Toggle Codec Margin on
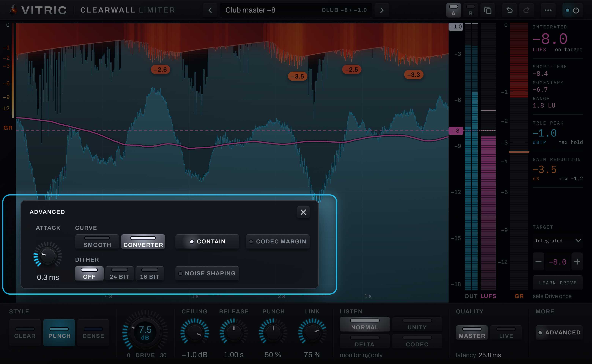This screenshot has width=592, height=364. tap(278, 242)
